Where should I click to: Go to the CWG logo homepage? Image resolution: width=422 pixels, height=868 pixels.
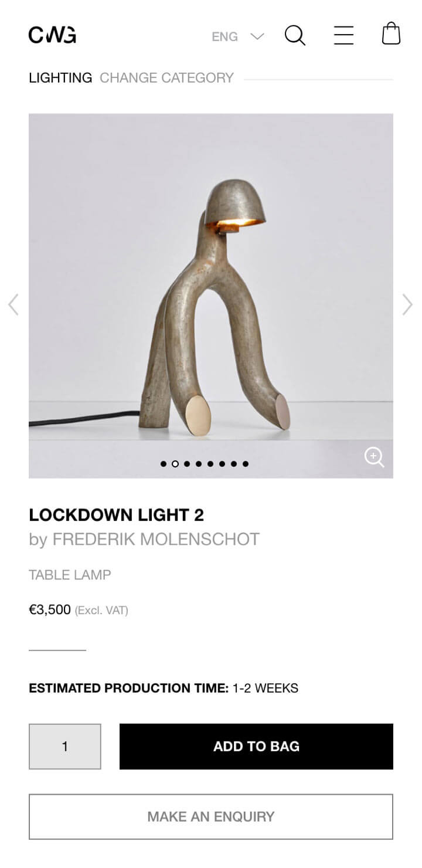(52, 35)
